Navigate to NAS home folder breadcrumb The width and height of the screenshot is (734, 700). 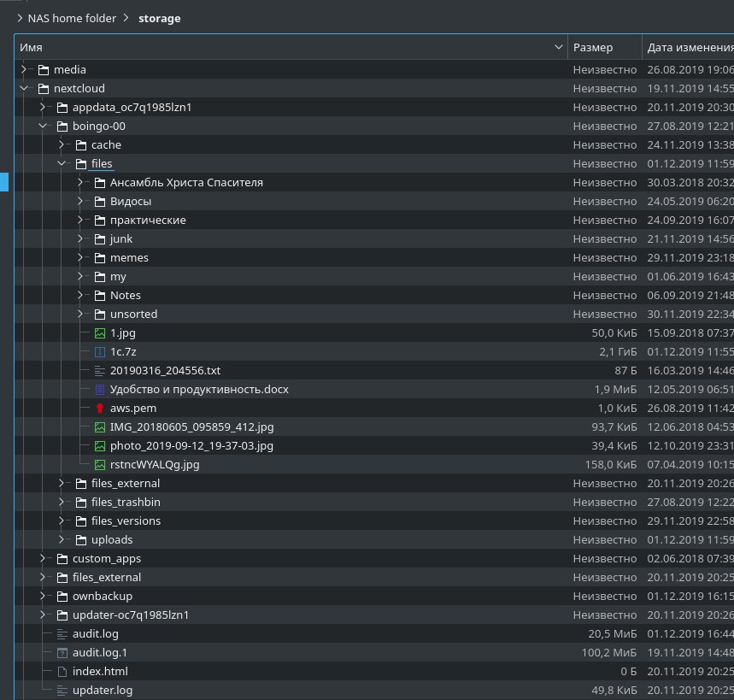click(x=72, y=18)
